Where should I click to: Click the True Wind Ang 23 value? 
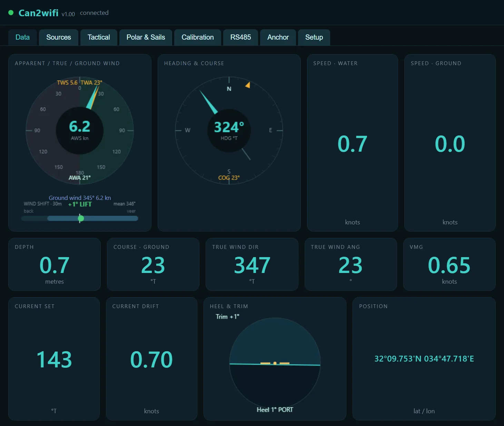click(350, 265)
